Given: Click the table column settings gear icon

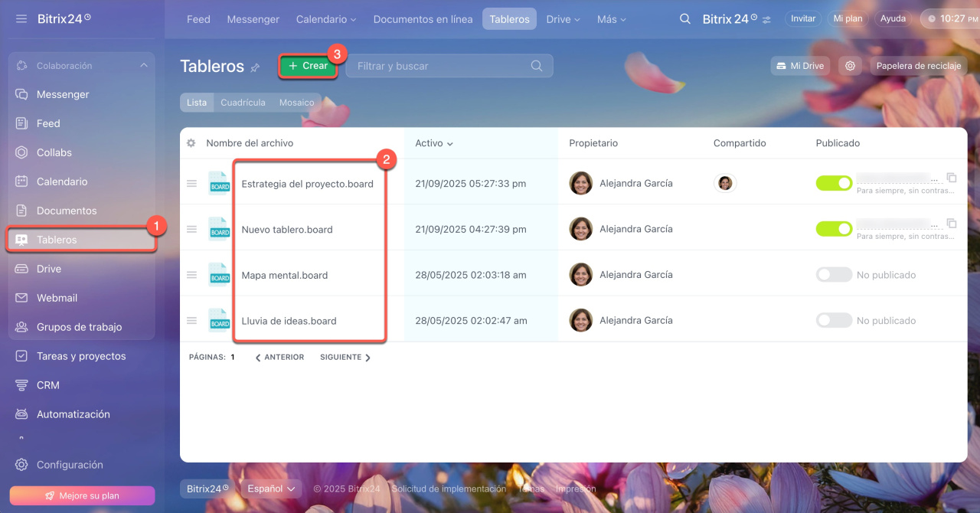Looking at the screenshot, I should [x=191, y=143].
